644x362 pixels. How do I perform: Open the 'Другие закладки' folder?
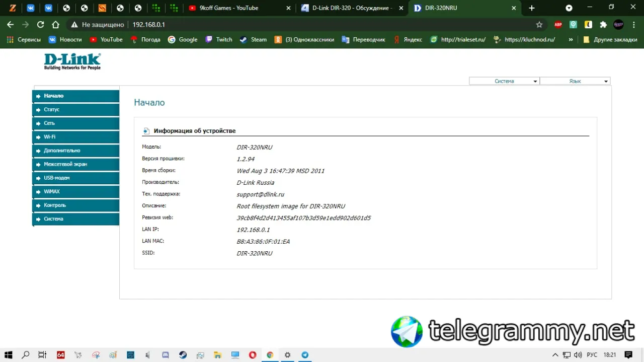point(610,39)
